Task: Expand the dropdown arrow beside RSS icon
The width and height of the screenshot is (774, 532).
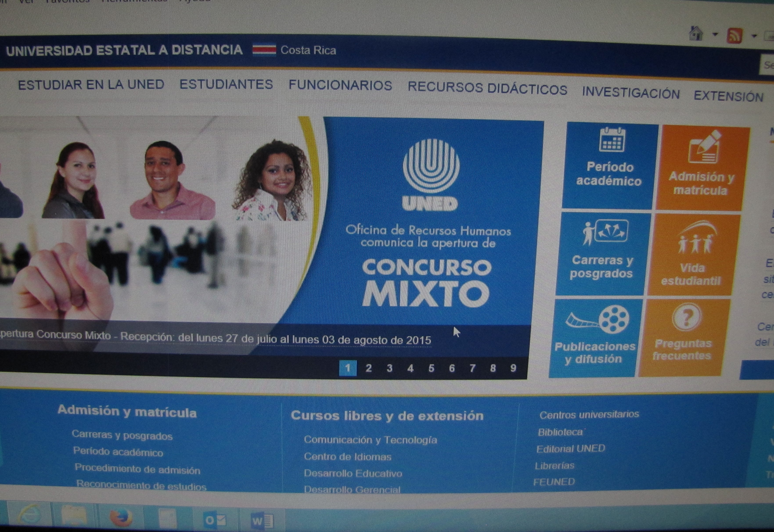Action: click(754, 36)
